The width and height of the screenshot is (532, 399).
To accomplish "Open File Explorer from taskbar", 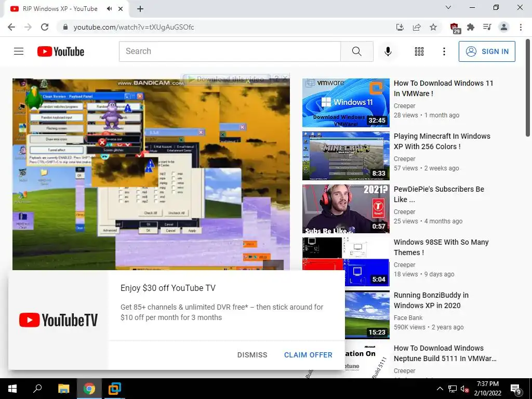I will [x=63, y=389].
